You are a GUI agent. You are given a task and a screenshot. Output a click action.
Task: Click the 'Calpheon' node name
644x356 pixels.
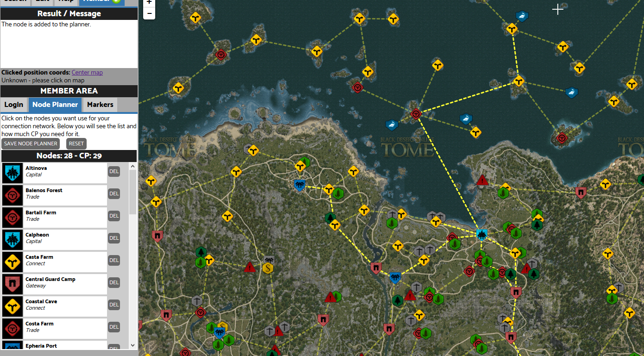(37, 235)
